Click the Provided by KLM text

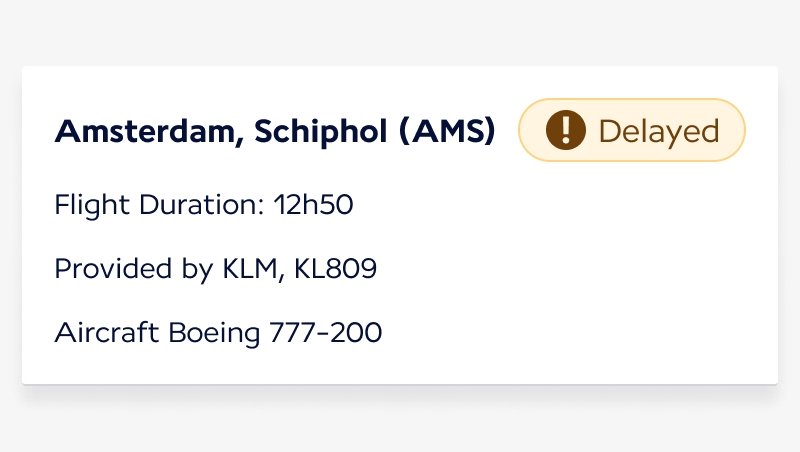(x=166, y=269)
